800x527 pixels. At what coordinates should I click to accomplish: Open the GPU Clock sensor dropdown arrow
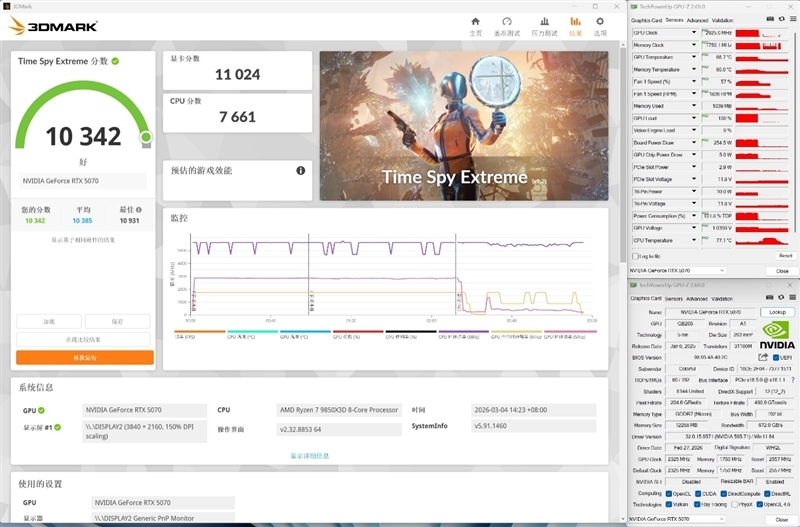pyautogui.click(x=694, y=33)
